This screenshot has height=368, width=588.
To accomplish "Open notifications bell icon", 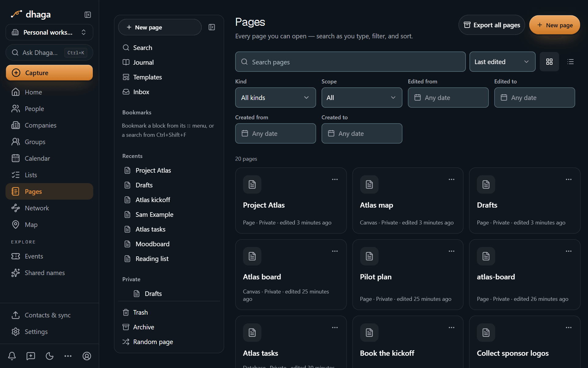I will coord(12,356).
